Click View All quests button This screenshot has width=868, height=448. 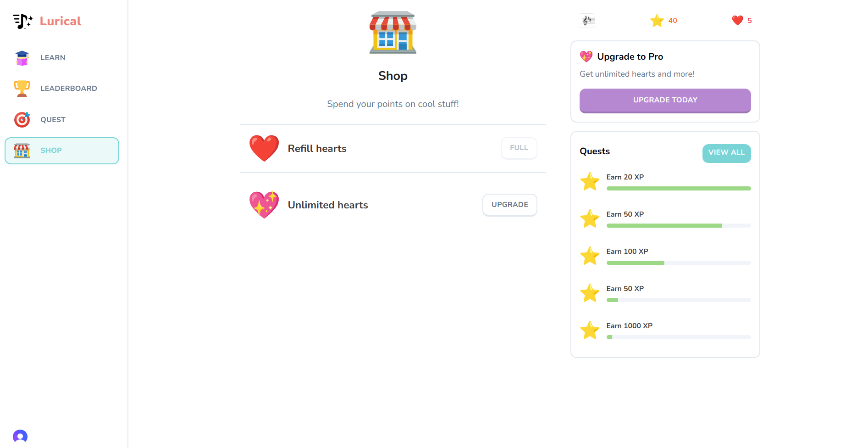pyautogui.click(x=726, y=153)
